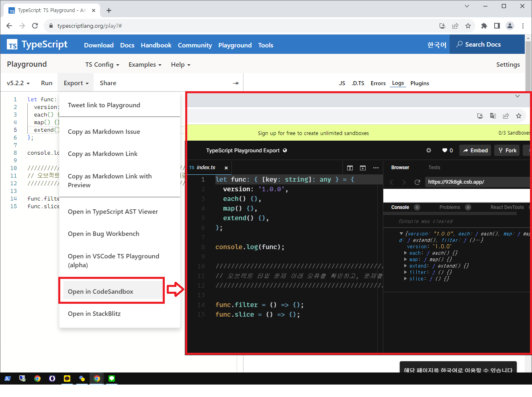
Task: Open the Chrome side panel icon
Action: tap(497, 26)
